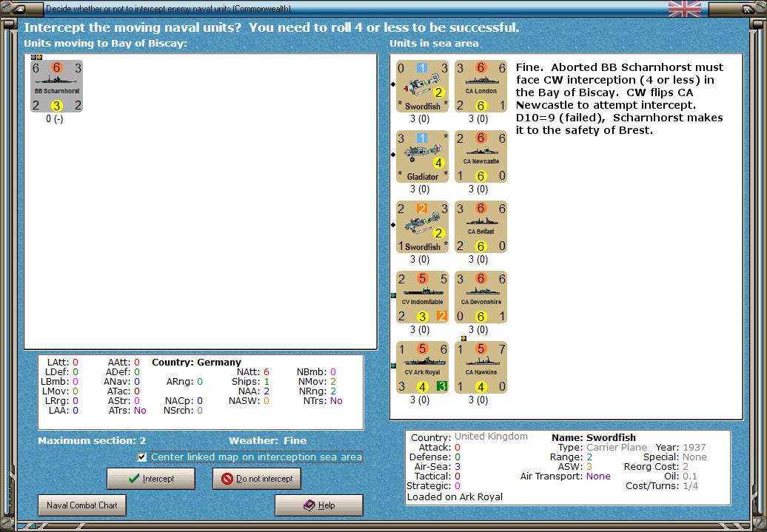Screen dimensions: 767x532
Task: Select the CA Devonshire cruiser counter
Action: coord(480,297)
